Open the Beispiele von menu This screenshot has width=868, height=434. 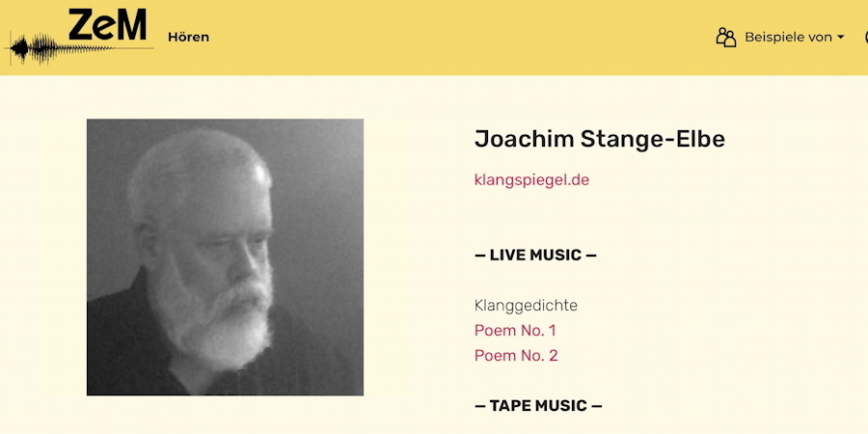click(788, 37)
